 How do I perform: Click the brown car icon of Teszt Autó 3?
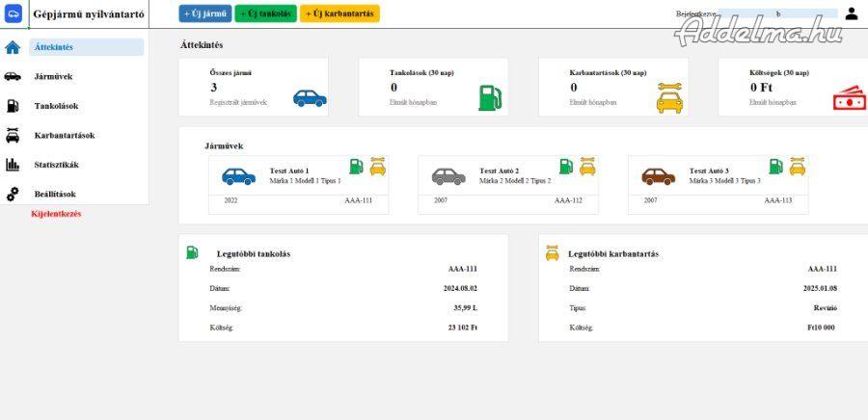pos(658,176)
